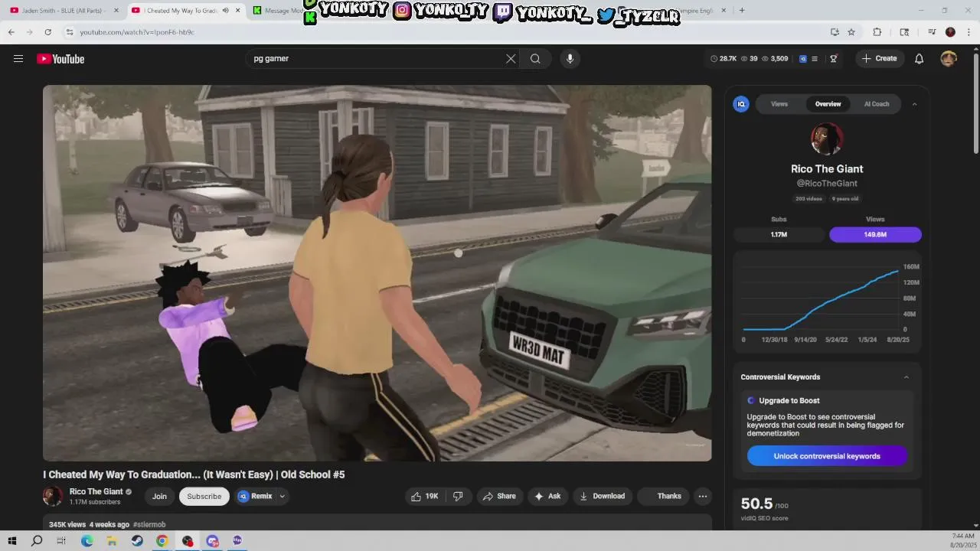This screenshot has width=980, height=551.
Task: View site information icon in address bar
Action: click(x=70, y=32)
